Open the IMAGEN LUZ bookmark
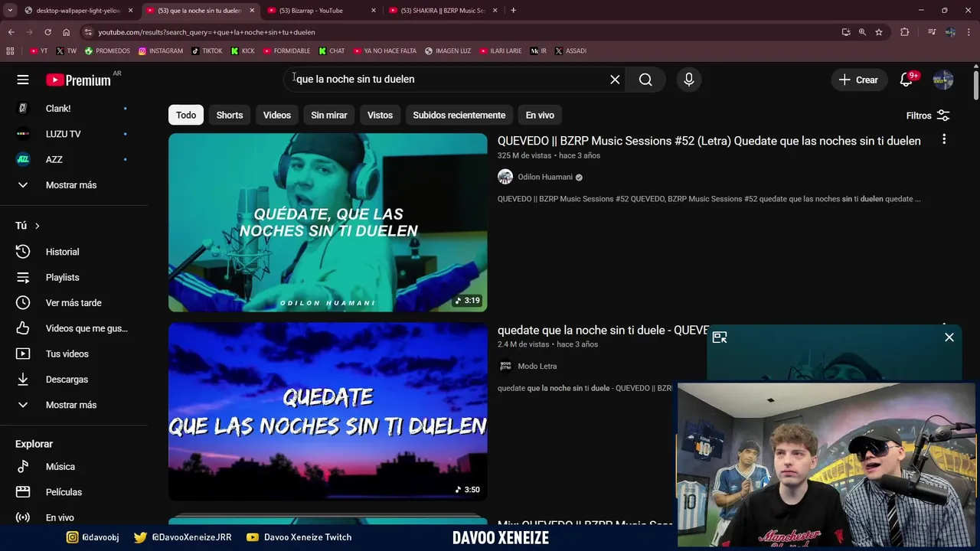The image size is (980, 551). point(448,51)
